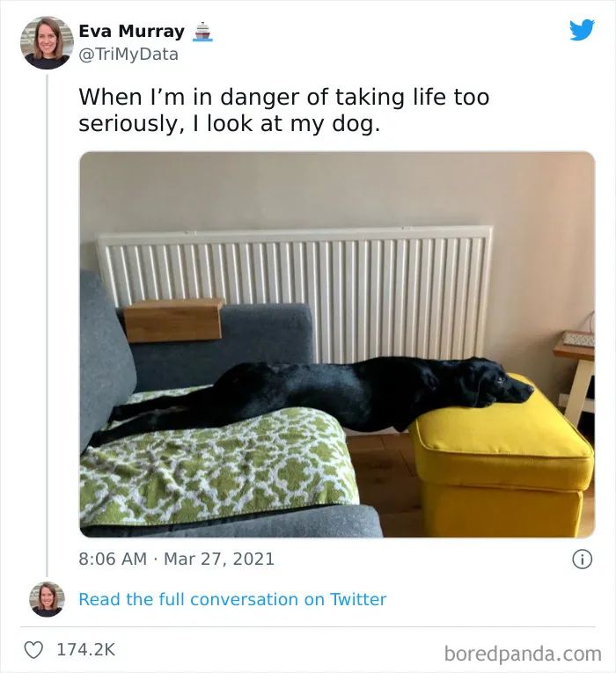The image size is (616, 673).
Task: Click the heart like icon
Action: tap(33, 649)
